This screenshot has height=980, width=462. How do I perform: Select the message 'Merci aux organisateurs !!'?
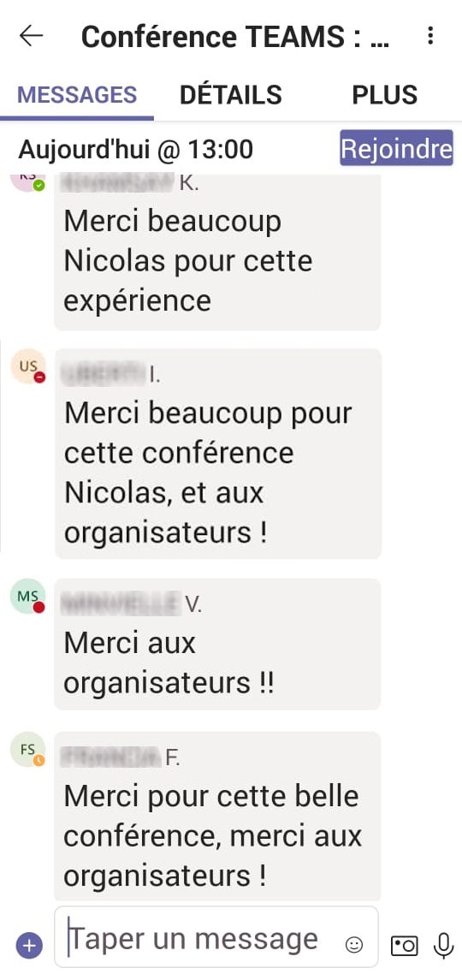pyautogui.click(x=217, y=644)
